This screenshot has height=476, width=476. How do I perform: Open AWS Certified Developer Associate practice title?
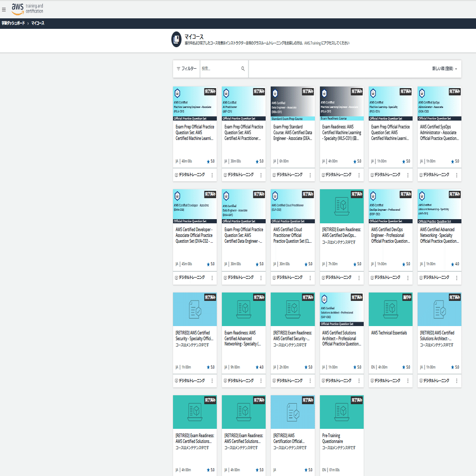tap(194, 235)
